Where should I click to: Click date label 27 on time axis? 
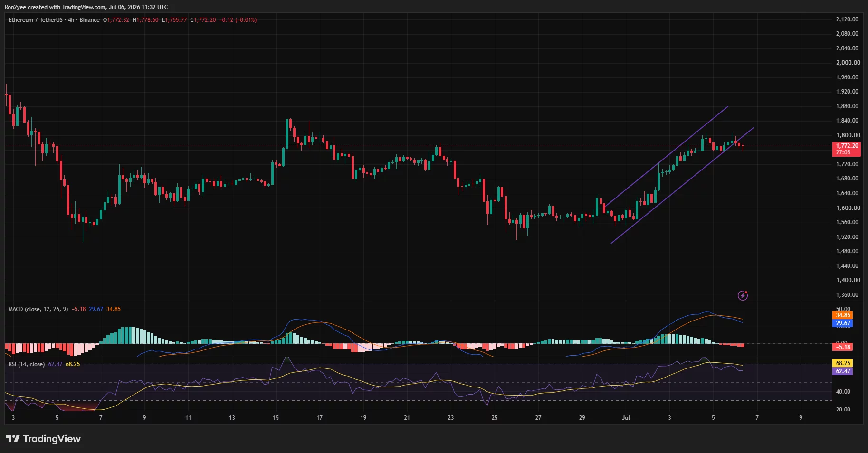(x=538, y=418)
